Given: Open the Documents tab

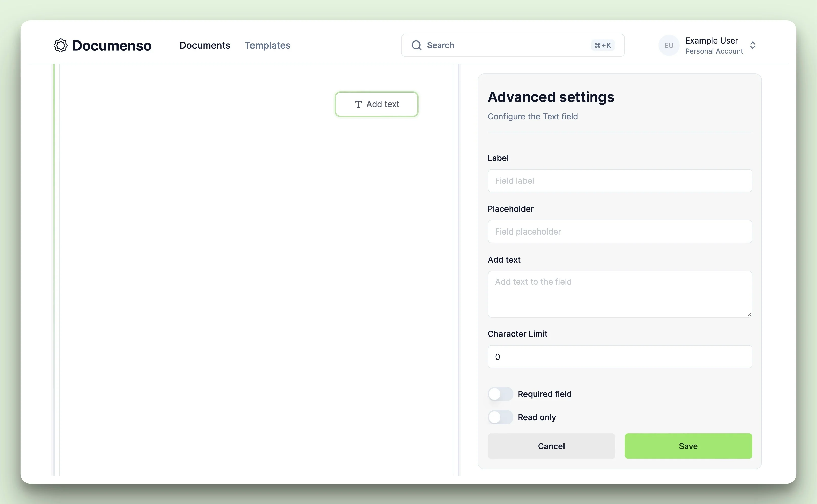Looking at the screenshot, I should coord(204,45).
